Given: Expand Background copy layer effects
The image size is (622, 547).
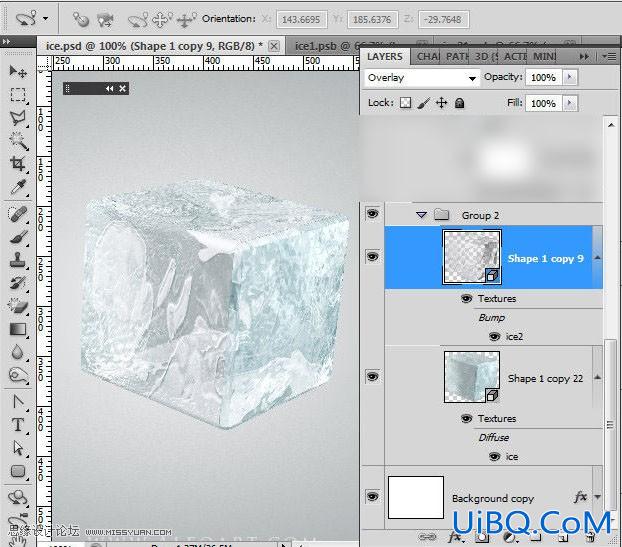Looking at the screenshot, I should [x=597, y=497].
